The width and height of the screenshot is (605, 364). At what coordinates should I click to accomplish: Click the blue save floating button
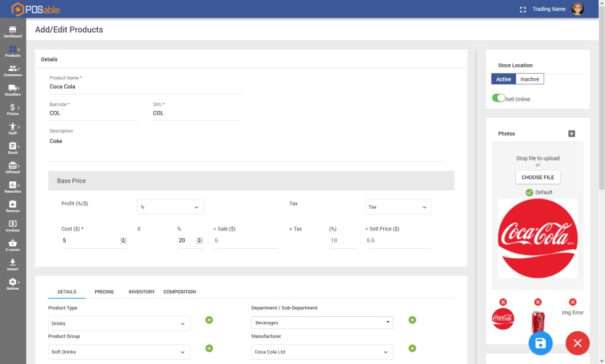[541, 343]
